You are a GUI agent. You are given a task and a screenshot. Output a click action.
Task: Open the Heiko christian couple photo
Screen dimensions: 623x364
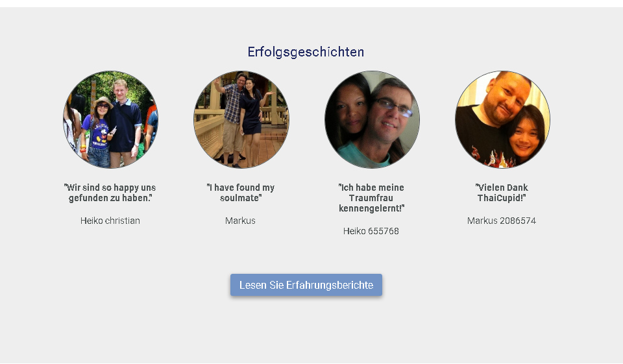[110, 119]
